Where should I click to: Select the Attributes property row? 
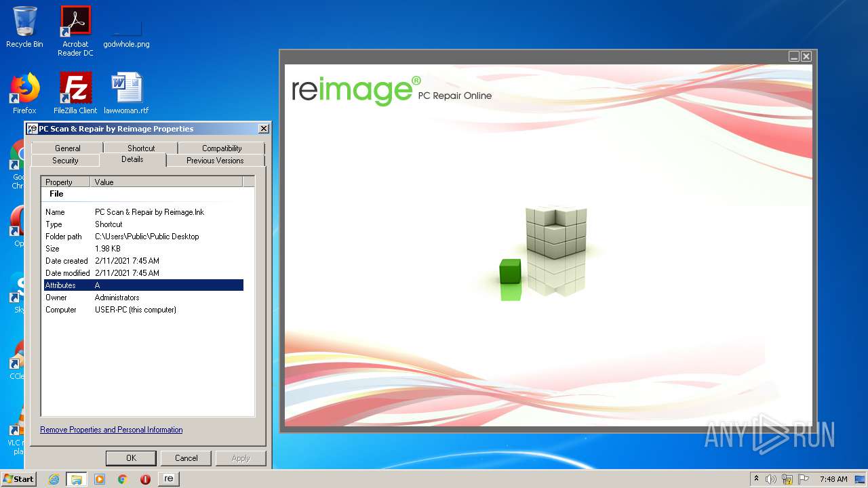(143, 285)
